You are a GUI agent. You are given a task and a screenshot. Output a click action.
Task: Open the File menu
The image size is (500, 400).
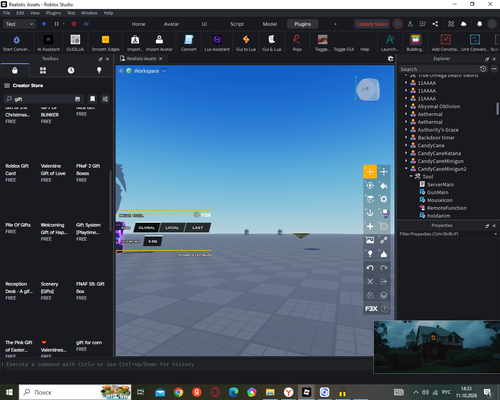[7, 13]
